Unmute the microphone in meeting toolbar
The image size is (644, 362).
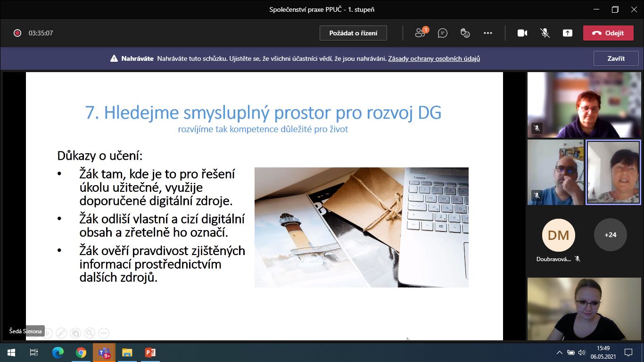point(545,33)
